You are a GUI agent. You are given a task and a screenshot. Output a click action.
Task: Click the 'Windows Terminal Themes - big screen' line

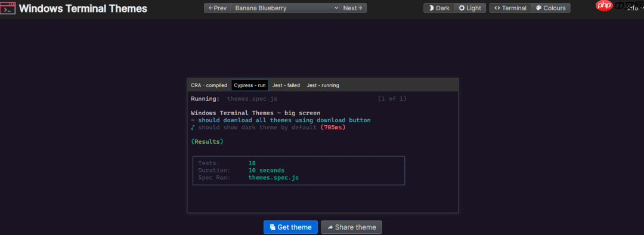pos(255,113)
